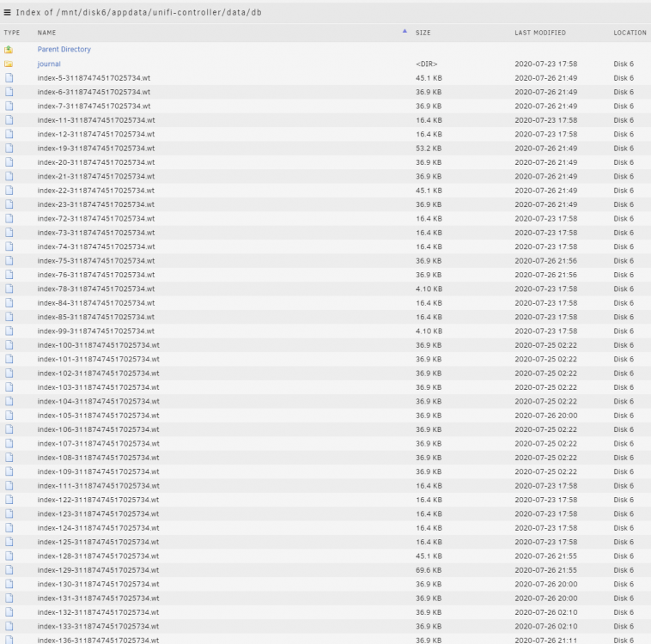The image size is (651, 644).
Task: Click file icon for index-105 row
Action: [9, 416]
